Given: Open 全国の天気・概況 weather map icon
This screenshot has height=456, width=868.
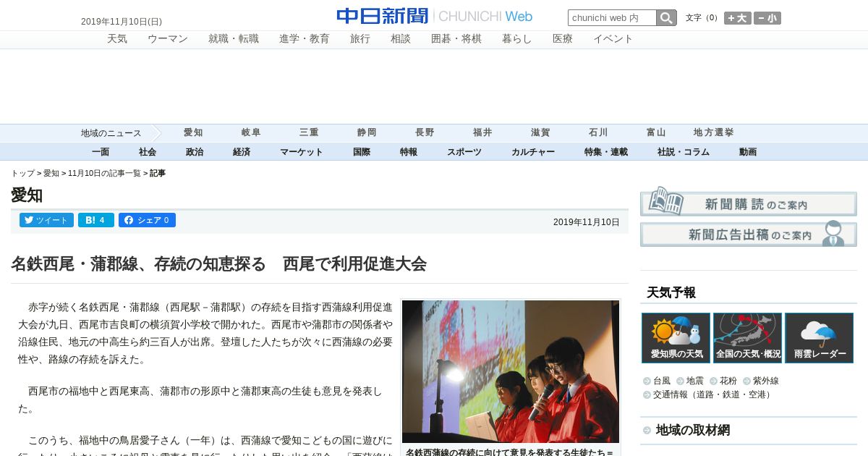Looking at the screenshot, I should [747, 338].
